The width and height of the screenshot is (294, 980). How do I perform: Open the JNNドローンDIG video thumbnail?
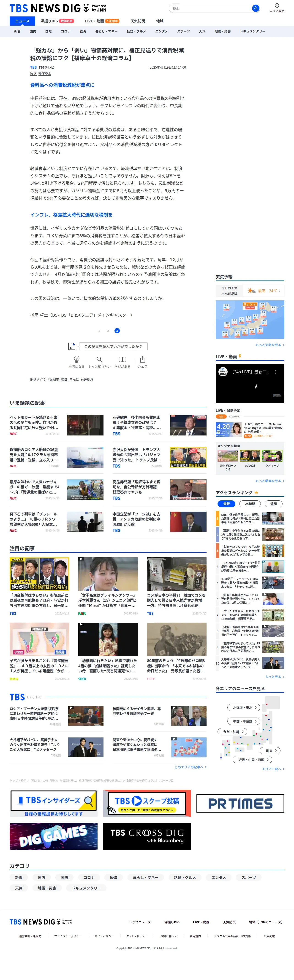point(228,456)
